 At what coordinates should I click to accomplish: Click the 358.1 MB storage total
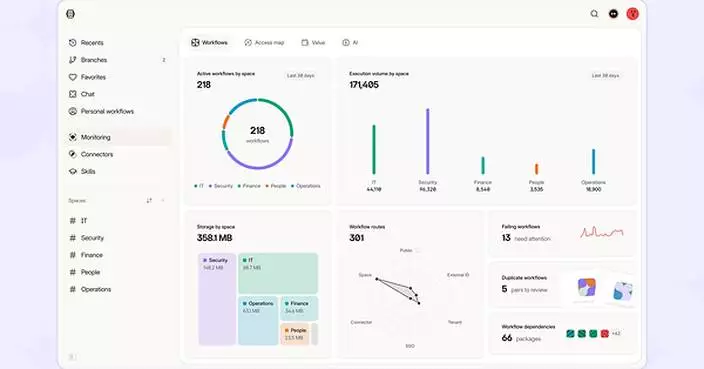click(215, 238)
